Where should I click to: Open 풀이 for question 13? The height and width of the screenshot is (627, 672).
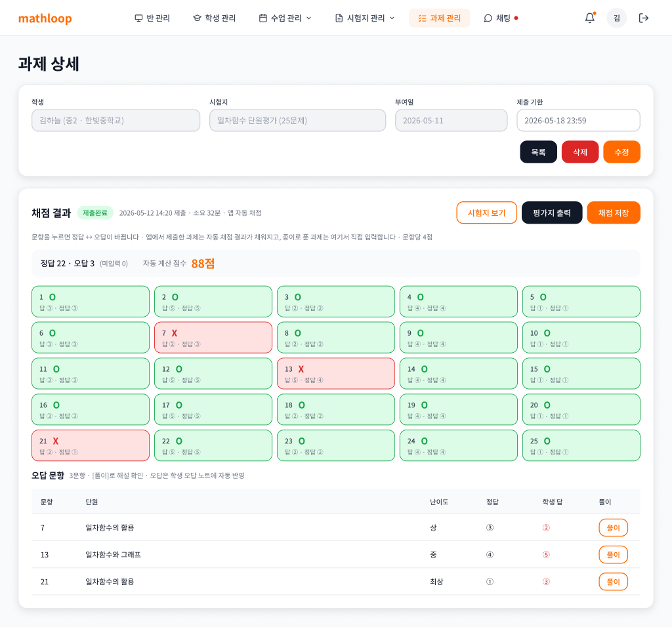[613, 555]
